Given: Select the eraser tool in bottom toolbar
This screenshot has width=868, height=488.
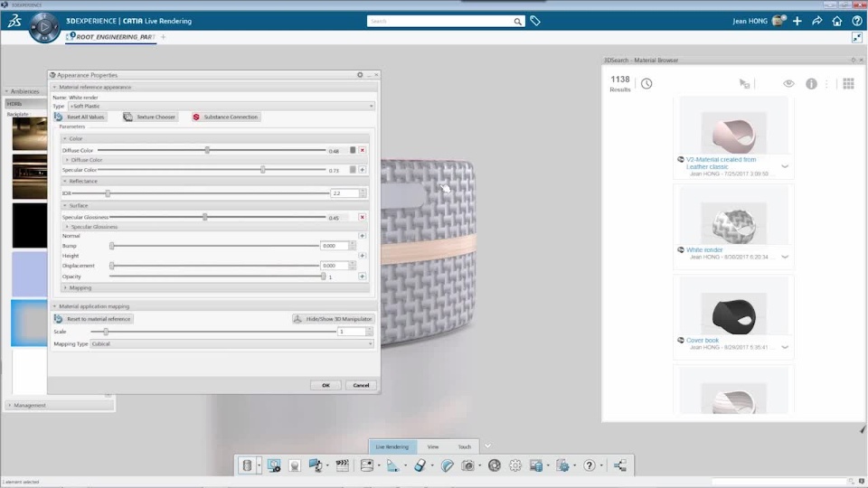Looking at the screenshot, I should click(420, 465).
